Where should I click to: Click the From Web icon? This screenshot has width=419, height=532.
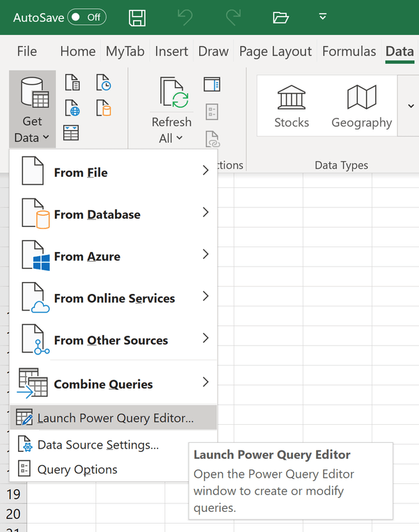pyautogui.click(x=72, y=108)
